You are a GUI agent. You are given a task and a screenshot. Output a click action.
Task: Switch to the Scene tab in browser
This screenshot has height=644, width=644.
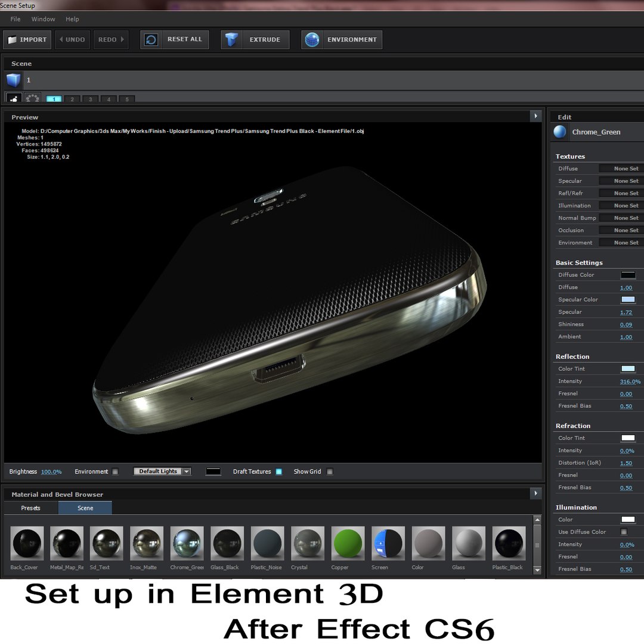85,508
